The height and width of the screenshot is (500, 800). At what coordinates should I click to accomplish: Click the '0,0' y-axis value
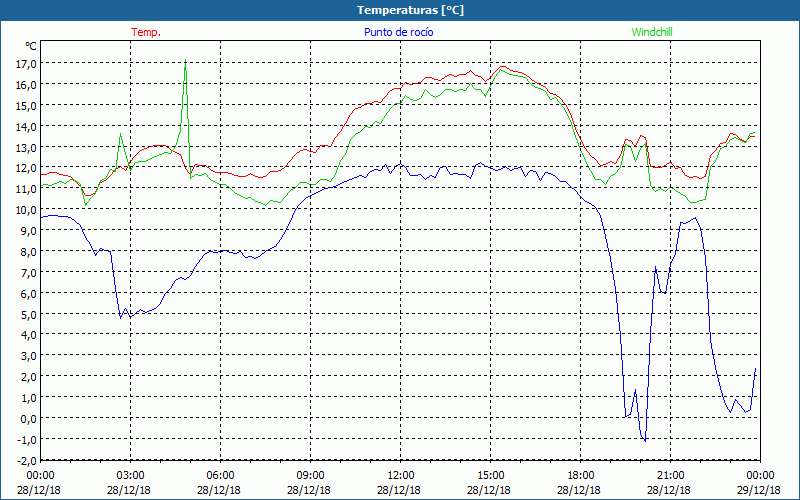point(28,418)
